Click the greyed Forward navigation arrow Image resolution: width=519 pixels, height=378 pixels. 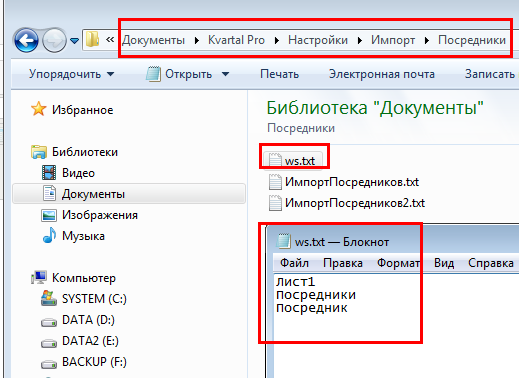point(54,41)
